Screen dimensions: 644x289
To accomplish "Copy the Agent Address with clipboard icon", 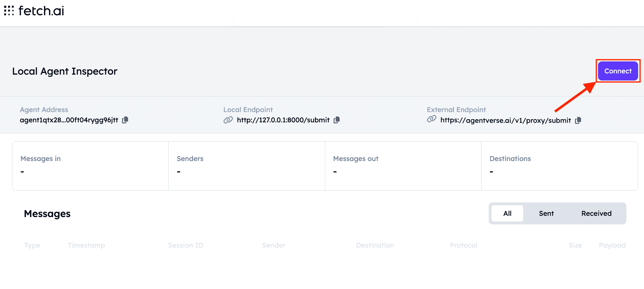I will coord(125,120).
